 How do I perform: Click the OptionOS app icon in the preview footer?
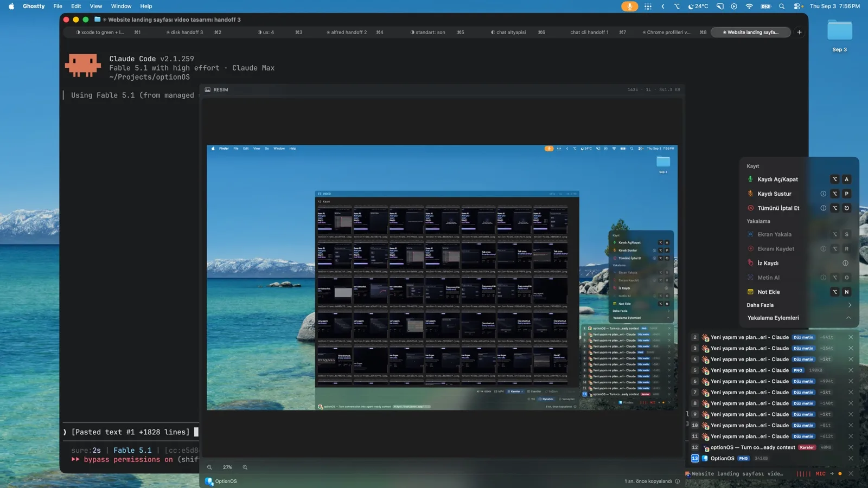[x=209, y=481]
